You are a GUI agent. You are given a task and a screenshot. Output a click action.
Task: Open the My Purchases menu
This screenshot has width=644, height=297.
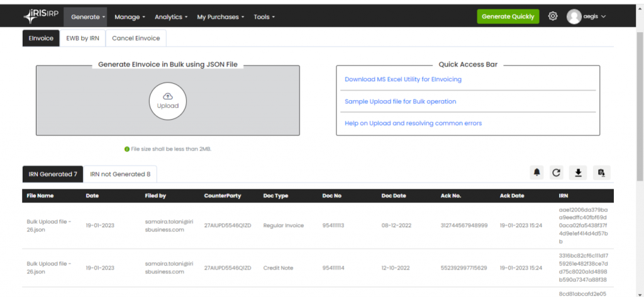click(x=220, y=17)
